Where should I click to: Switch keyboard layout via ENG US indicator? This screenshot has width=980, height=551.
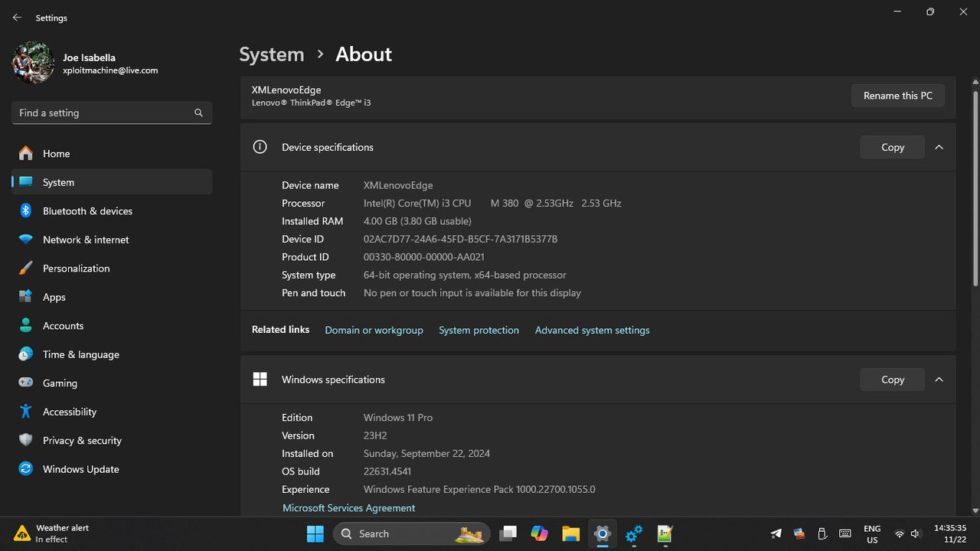point(872,533)
